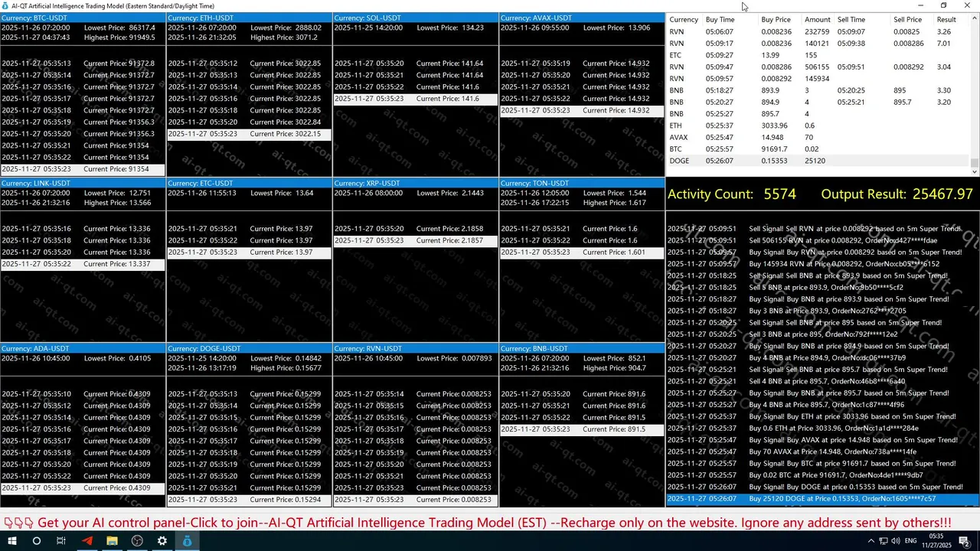Click the Currency: TON-USDT panel header
980x551 pixels.
pyautogui.click(x=582, y=183)
